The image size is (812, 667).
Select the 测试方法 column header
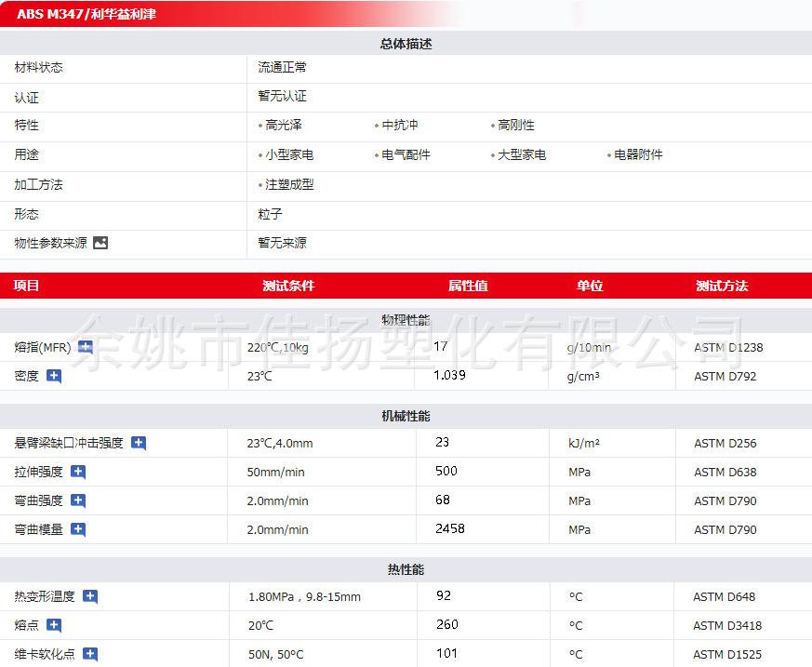722,286
